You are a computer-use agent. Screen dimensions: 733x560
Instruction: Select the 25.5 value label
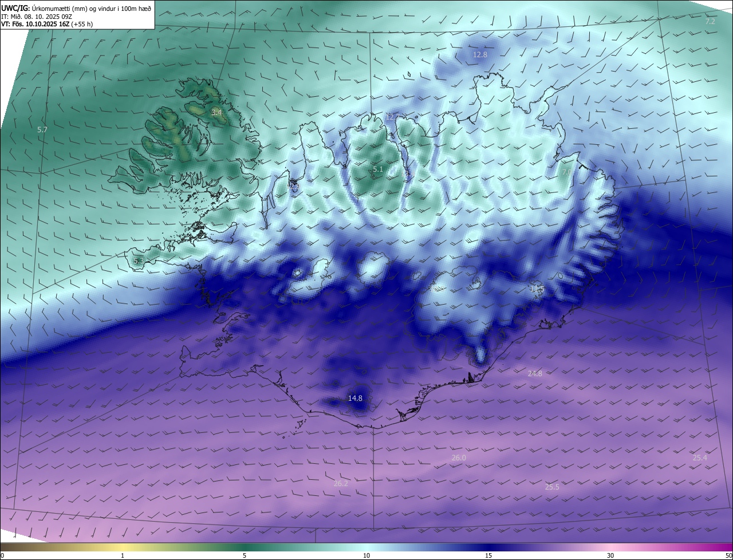[x=552, y=487]
